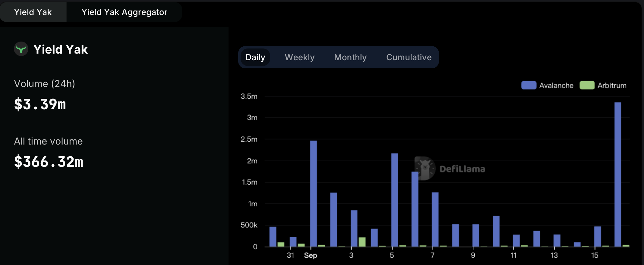Switch chart to Monthly view

pos(350,57)
